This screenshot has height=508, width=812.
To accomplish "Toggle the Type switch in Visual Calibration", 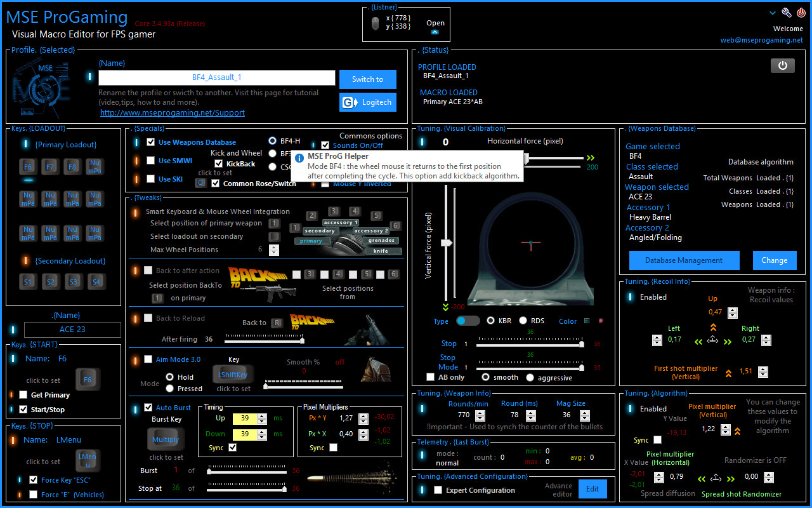I will (x=468, y=321).
